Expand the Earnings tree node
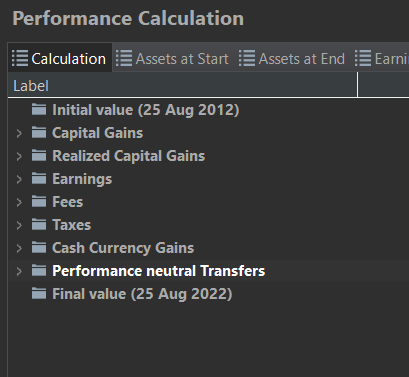 [x=19, y=179]
